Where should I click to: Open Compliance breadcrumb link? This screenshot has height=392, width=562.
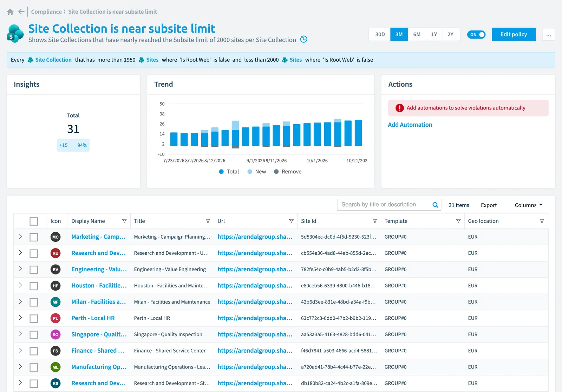(46, 12)
